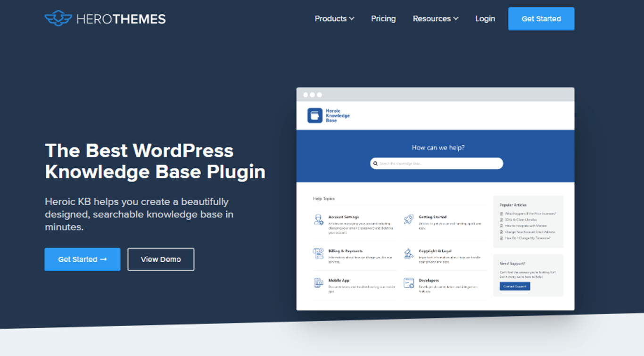This screenshot has width=644, height=356.
Task: Click document icon beside 'SDKs & Client Libraries'
Action: [x=502, y=220]
